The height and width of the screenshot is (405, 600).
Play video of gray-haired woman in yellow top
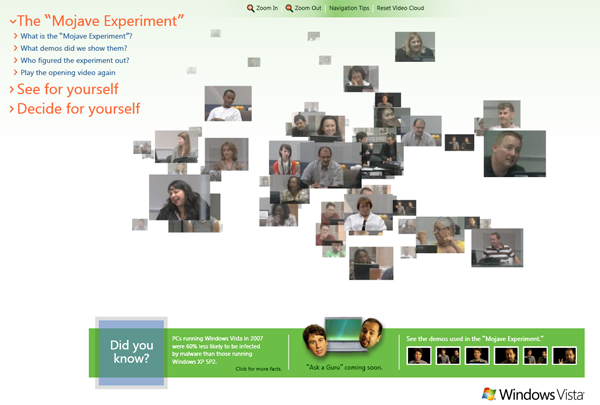[440, 235]
